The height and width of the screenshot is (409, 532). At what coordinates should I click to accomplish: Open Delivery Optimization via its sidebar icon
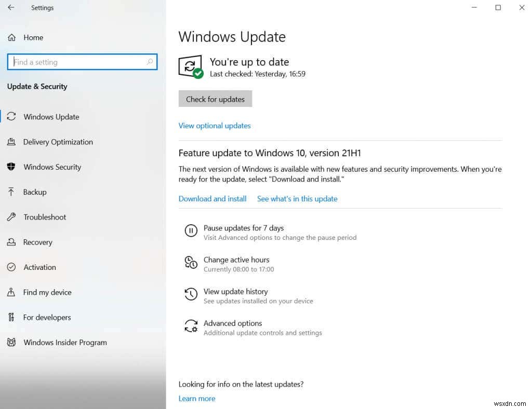click(11, 142)
